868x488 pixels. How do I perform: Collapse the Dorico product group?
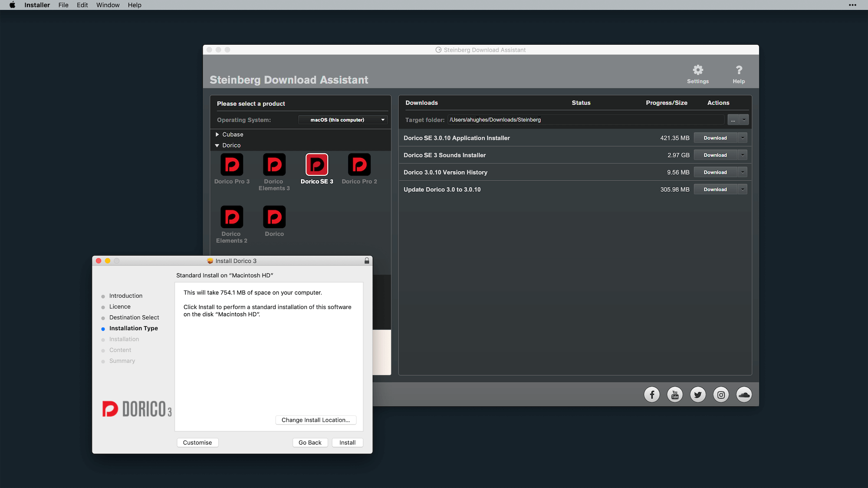(x=217, y=145)
